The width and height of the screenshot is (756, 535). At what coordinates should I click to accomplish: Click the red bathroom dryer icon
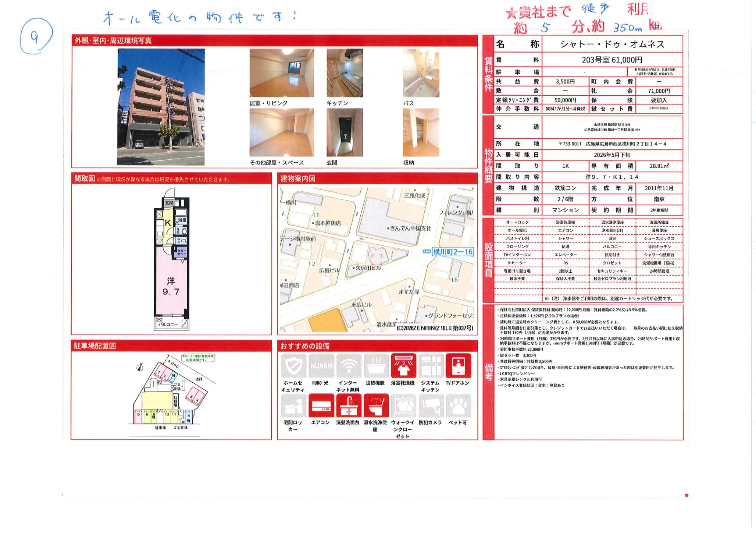(403, 366)
